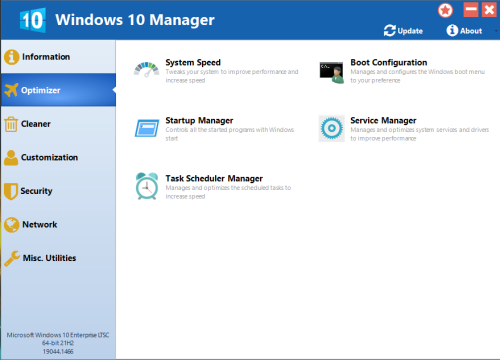Open the System Speed title link
The height and width of the screenshot is (360, 500).
point(193,63)
